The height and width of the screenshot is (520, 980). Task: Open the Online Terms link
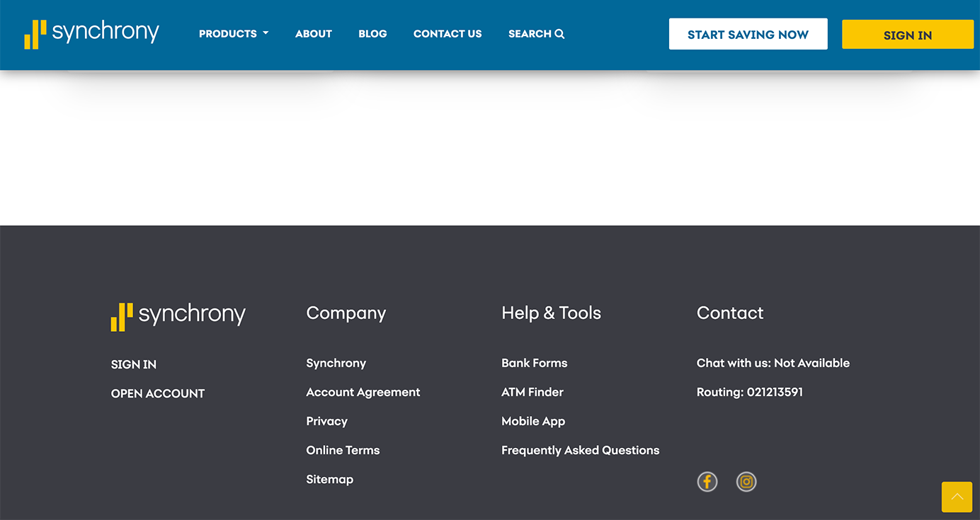(x=343, y=450)
